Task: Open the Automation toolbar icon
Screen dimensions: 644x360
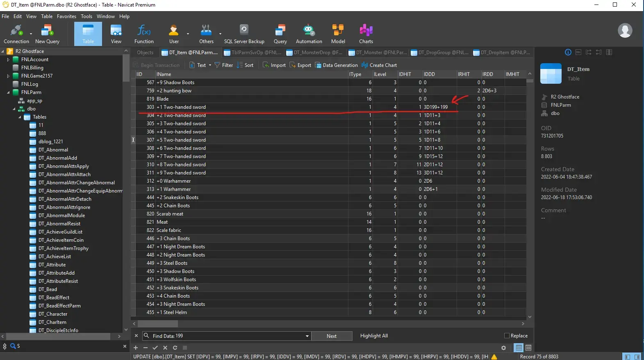Action: coord(309,34)
